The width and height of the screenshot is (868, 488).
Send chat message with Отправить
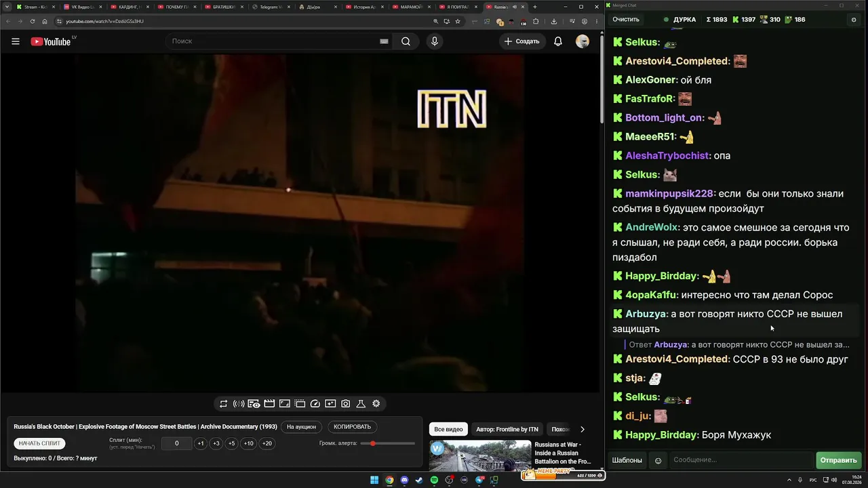click(839, 460)
